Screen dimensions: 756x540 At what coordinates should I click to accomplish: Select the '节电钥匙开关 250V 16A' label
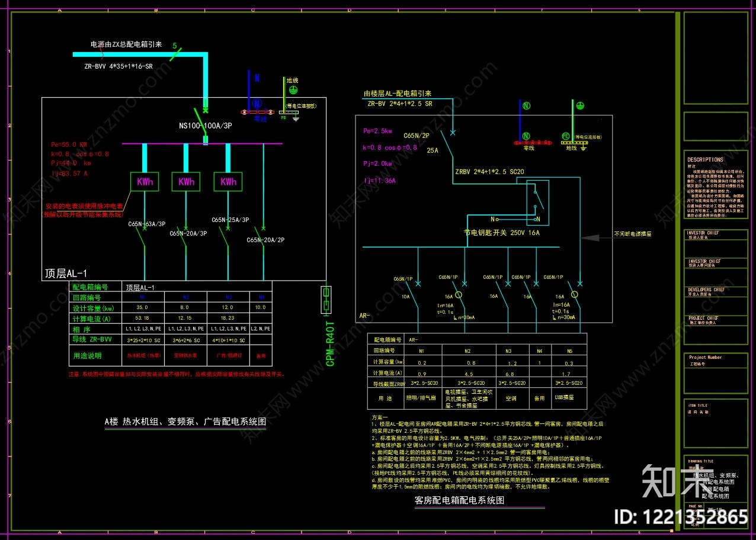click(502, 233)
